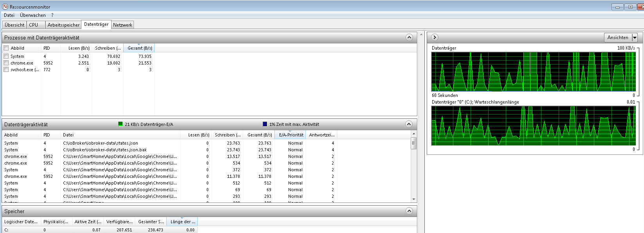Screen dimensions: 644x233
Task: Select the Datenträger tab
Action: point(96,24)
